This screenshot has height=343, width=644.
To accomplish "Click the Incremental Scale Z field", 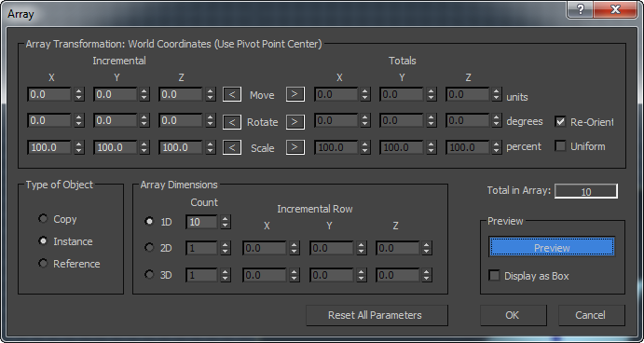I will (181, 147).
